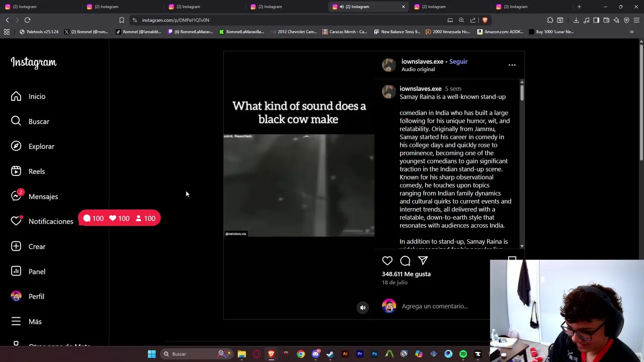The height and width of the screenshot is (362, 644).
Task: Close the active Instagram tab
Action: click(403, 7)
